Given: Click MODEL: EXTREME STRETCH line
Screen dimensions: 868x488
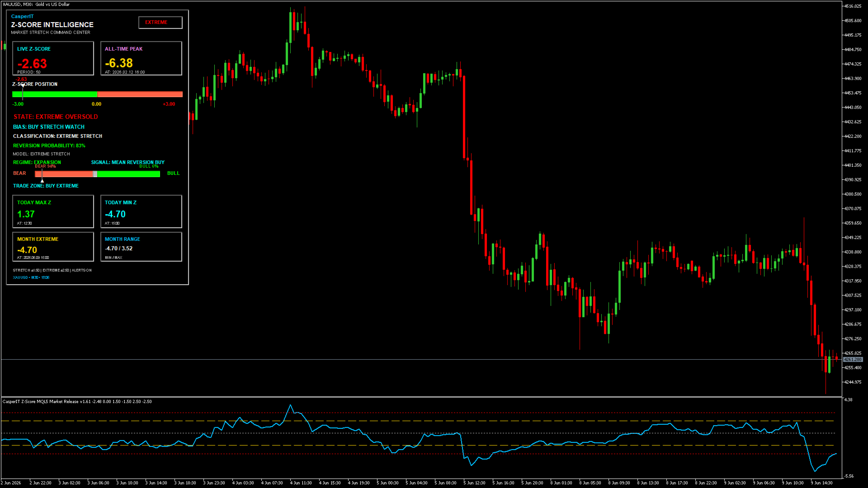Looking at the screenshot, I should [42, 154].
